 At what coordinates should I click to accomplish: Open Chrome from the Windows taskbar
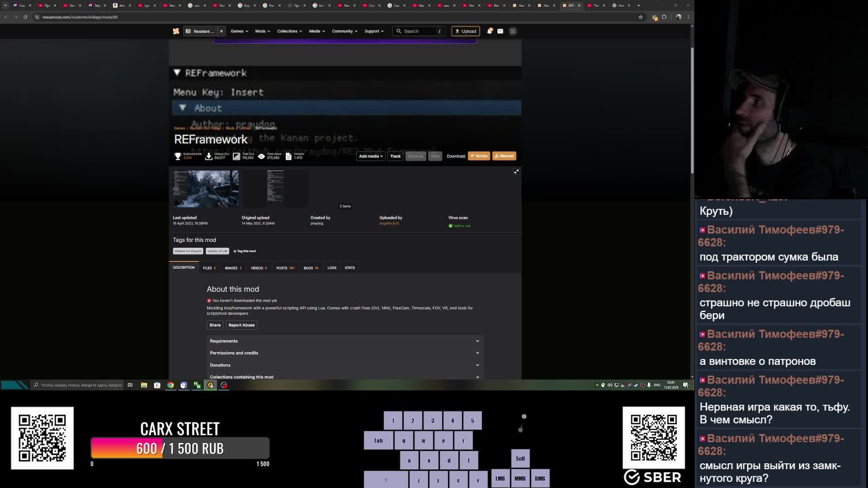click(x=170, y=385)
